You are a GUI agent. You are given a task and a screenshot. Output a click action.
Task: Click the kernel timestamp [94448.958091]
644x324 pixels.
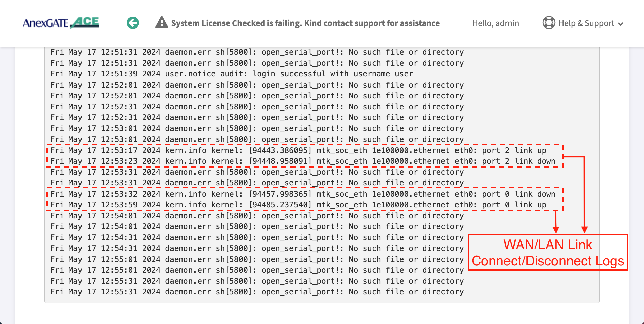(x=280, y=161)
